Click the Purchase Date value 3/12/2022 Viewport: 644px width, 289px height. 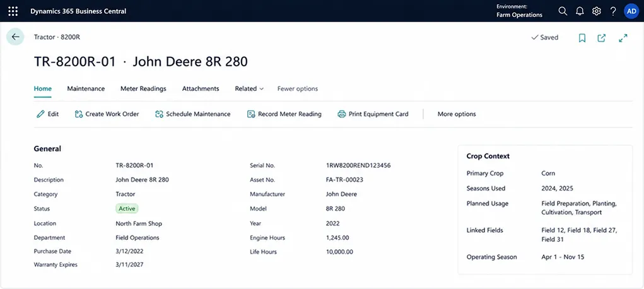[x=129, y=251]
